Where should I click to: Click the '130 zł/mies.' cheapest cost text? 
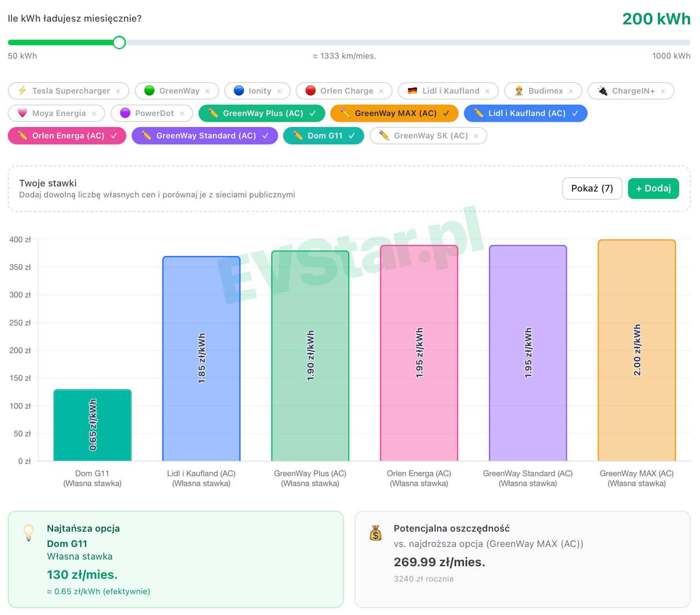(82, 575)
